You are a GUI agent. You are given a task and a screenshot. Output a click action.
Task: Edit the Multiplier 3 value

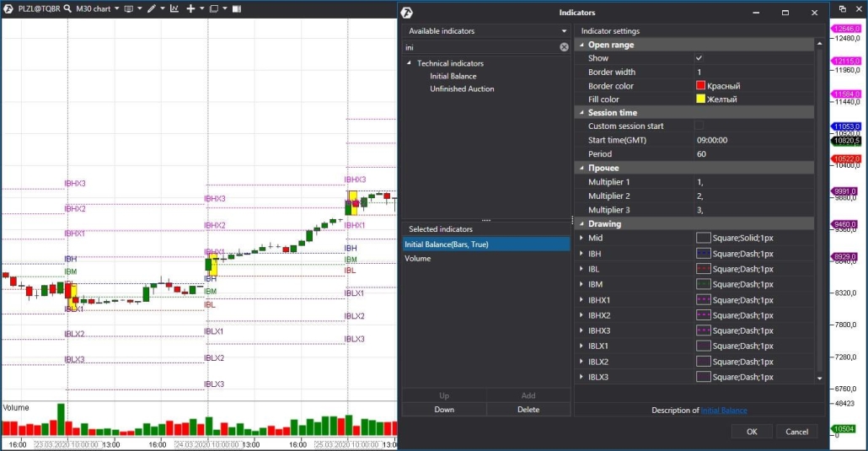click(x=753, y=210)
